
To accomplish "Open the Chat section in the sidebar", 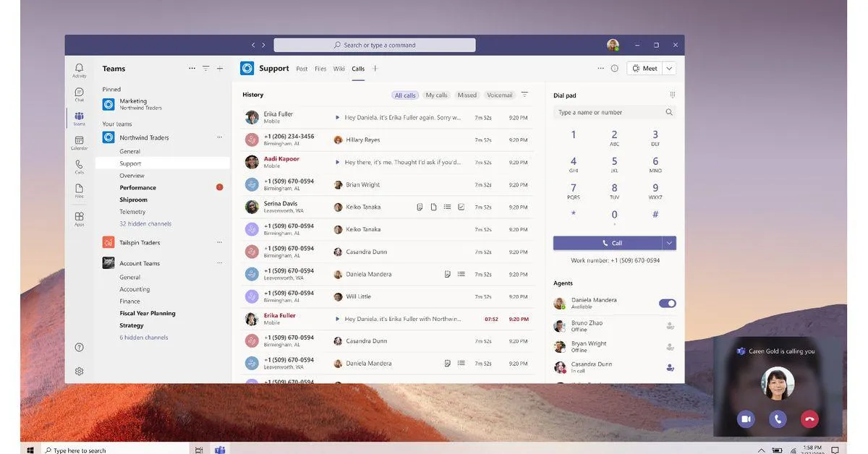I will [x=79, y=94].
